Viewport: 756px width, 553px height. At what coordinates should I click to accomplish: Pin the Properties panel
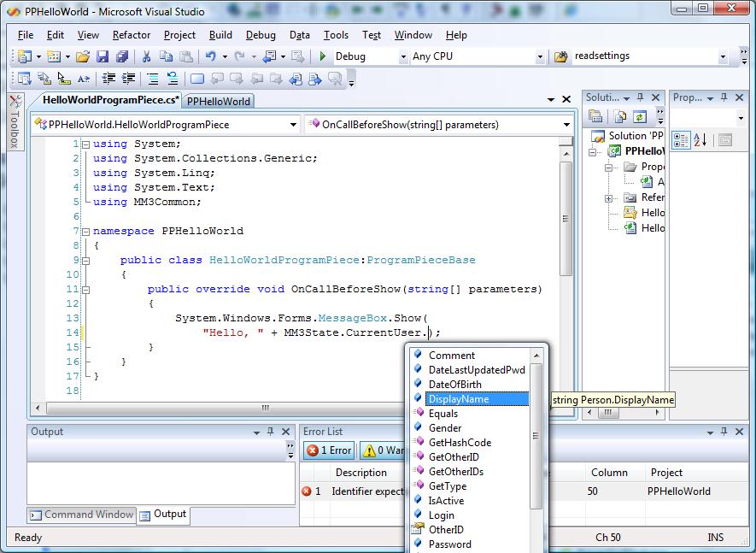[724, 97]
